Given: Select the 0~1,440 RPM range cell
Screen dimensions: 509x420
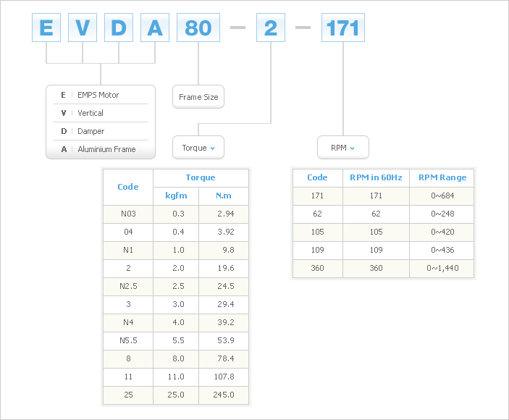Looking at the screenshot, I should [442, 268].
